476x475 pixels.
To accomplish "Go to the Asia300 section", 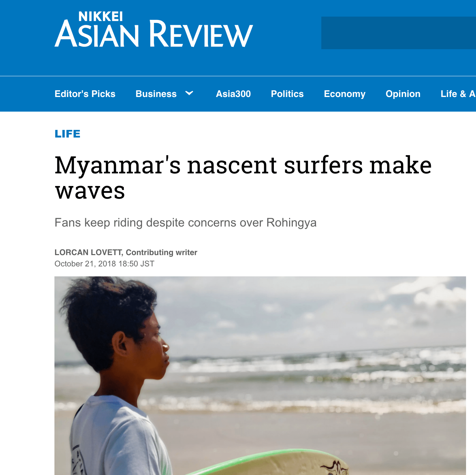I will [x=233, y=94].
